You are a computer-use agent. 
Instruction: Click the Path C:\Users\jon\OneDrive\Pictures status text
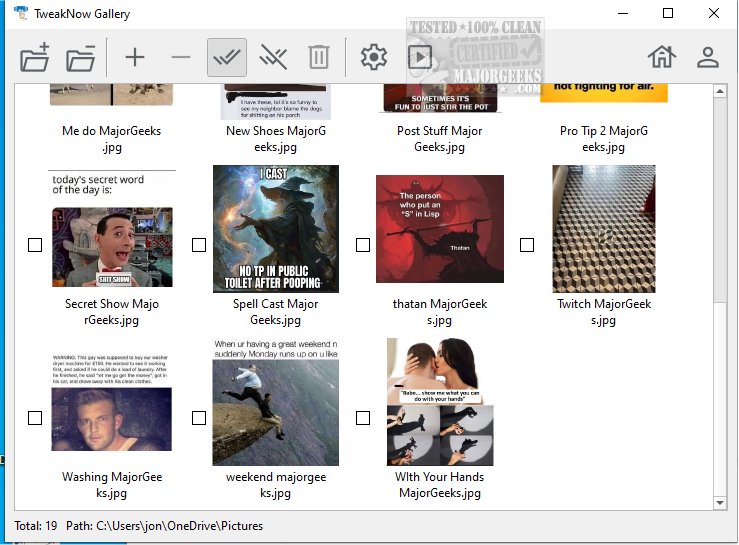coord(164,526)
